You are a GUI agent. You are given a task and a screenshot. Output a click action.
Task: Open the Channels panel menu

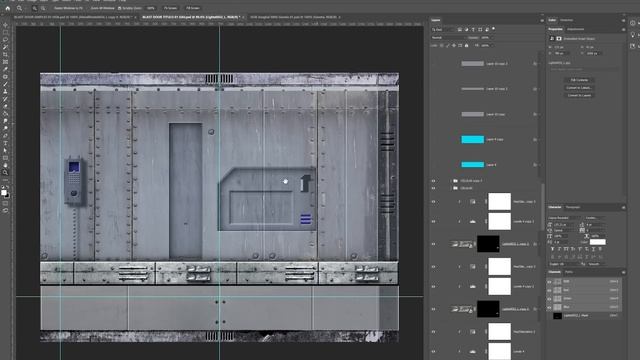click(623, 272)
